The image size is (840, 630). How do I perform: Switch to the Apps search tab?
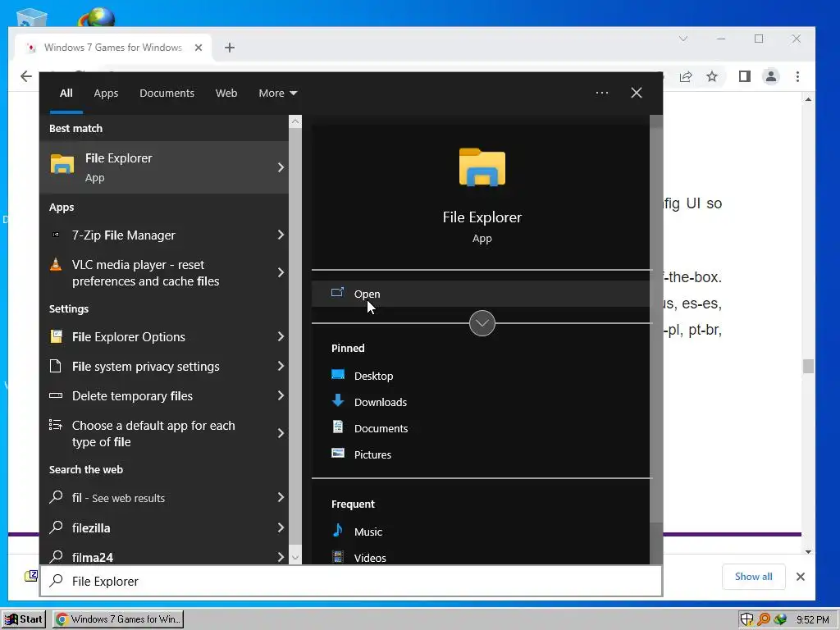click(106, 94)
